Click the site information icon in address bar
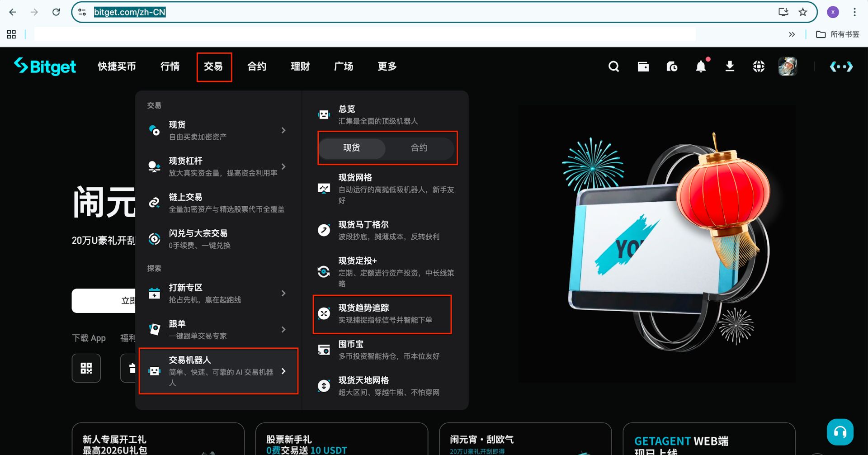This screenshot has width=868, height=455. [82, 12]
